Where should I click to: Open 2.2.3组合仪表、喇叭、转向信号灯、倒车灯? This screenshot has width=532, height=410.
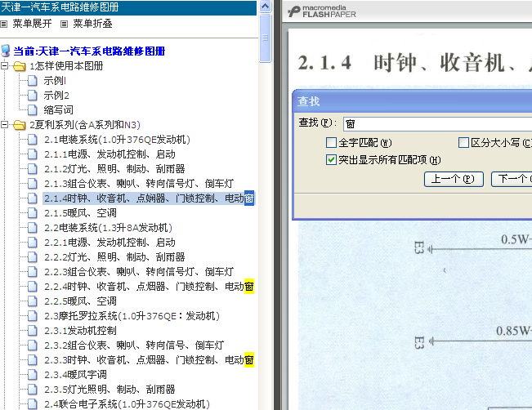click(x=139, y=272)
